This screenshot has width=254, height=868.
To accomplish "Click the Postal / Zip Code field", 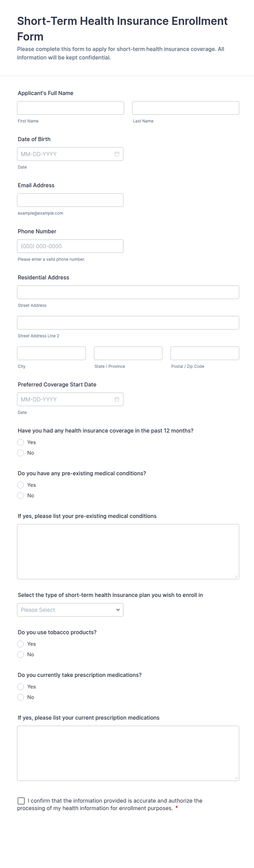I will pos(205,353).
